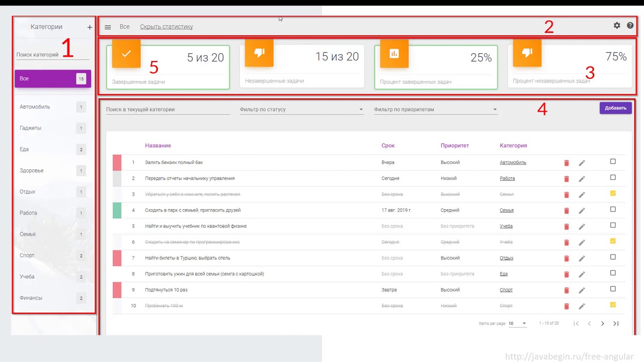The image size is (644, 362).
Task: Add a new category with plus icon
Action: pos(90,27)
